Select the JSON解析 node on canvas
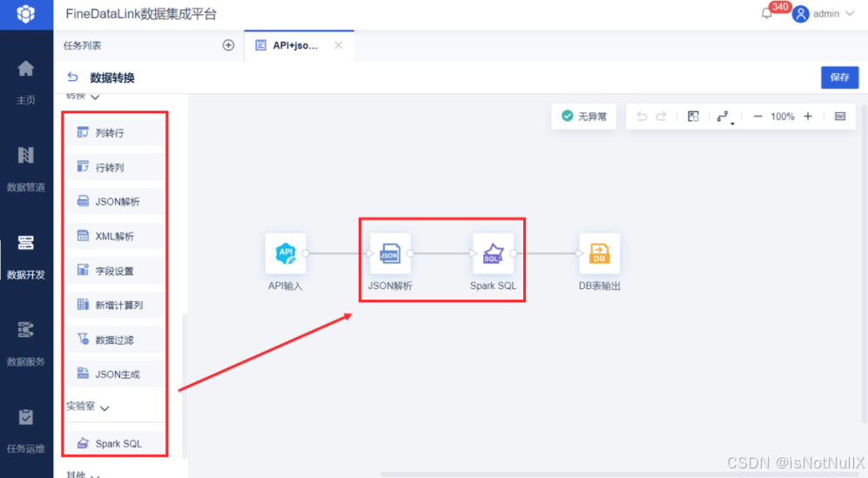This screenshot has width=868, height=478. click(390, 253)
